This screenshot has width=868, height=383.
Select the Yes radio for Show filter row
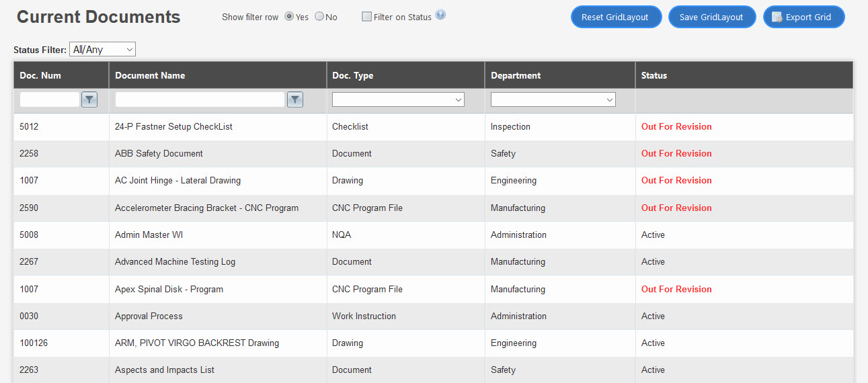[289, 17]
